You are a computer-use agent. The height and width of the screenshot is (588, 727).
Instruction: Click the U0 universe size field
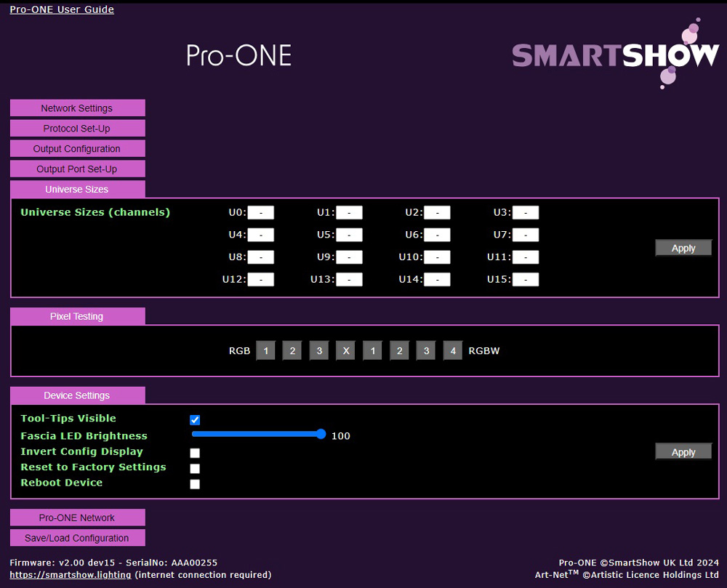coord(260,213)
